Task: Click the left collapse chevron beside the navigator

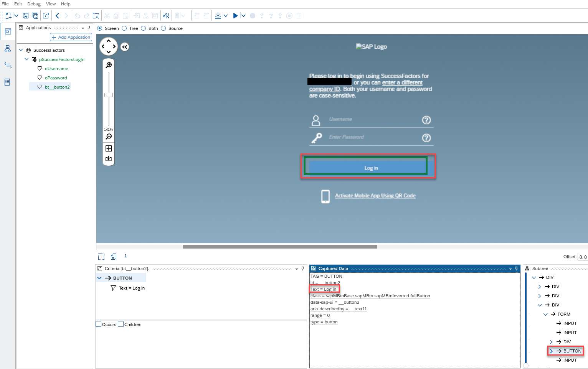Action: click(x=124, y=46)
